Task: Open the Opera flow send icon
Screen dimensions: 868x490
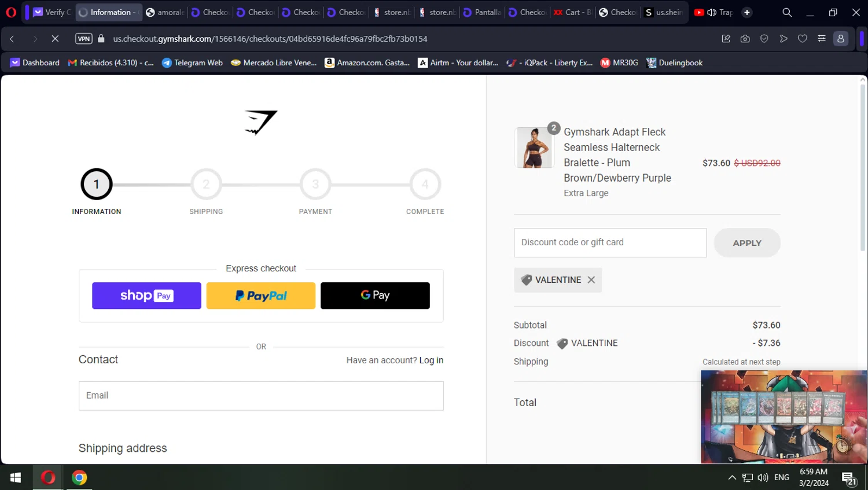Action: point(784,39)
